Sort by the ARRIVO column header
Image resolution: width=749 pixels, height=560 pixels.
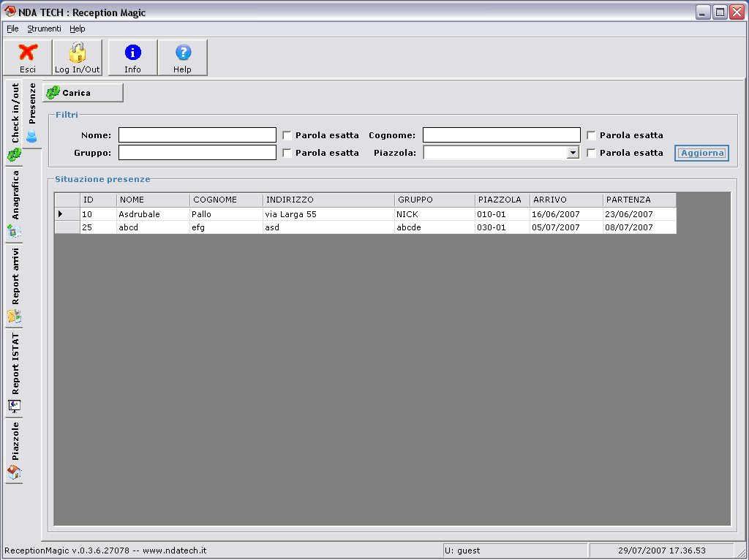coord(567,200)
